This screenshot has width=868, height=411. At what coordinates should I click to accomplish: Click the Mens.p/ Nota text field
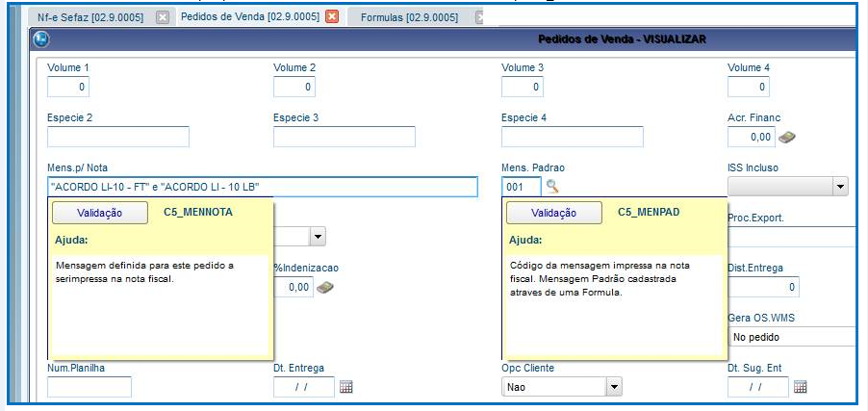(263, 188)
